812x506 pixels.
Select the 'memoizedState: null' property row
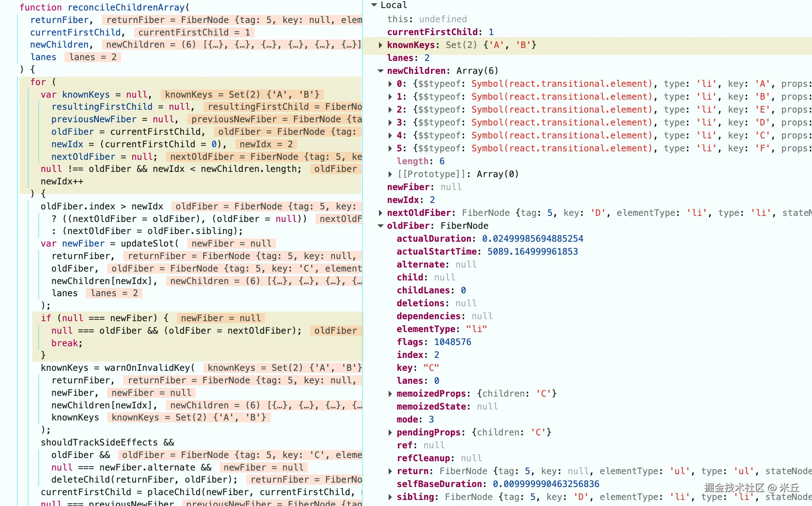pos(448,406)
